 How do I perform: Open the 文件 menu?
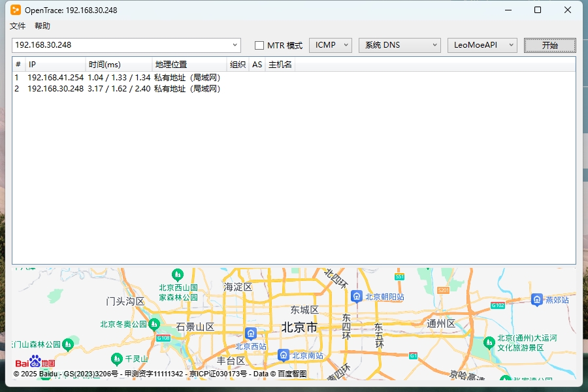[x=18, y=26]
